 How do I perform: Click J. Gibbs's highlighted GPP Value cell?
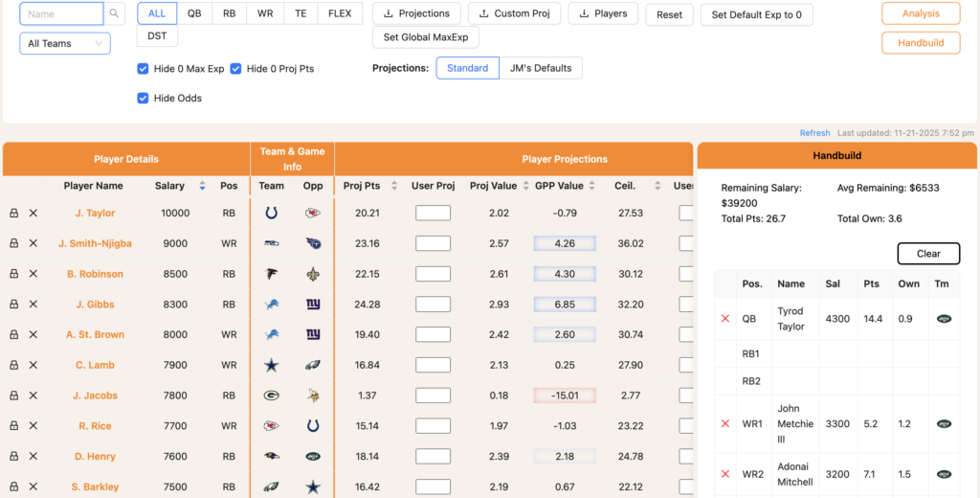(x=565, y=305)
